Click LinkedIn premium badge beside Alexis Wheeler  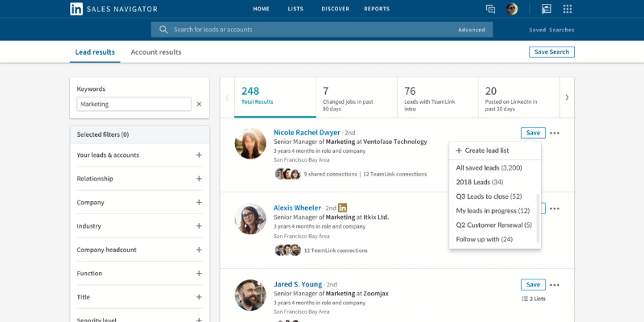point(343,208)
